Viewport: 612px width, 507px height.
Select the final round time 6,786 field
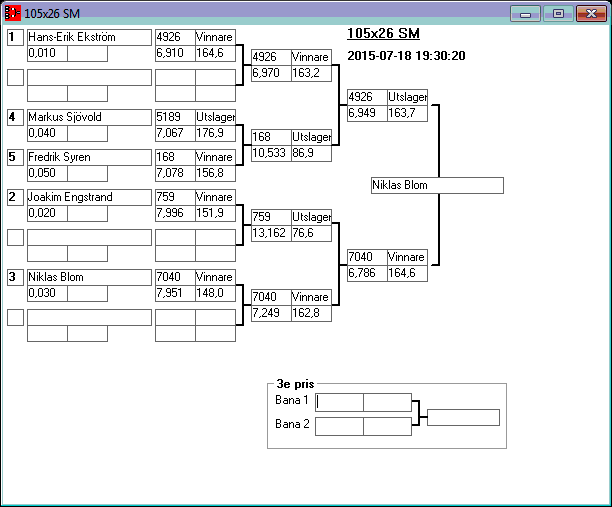pos(366,273)
